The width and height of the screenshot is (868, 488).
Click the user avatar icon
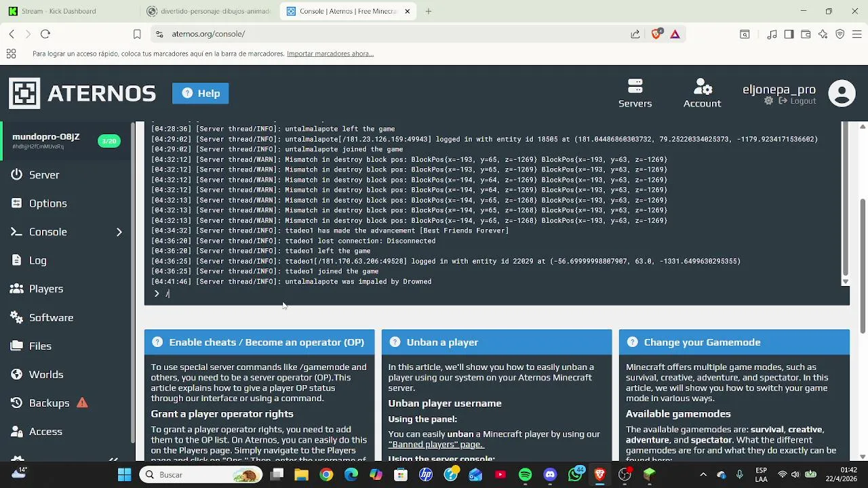(842, 94)
